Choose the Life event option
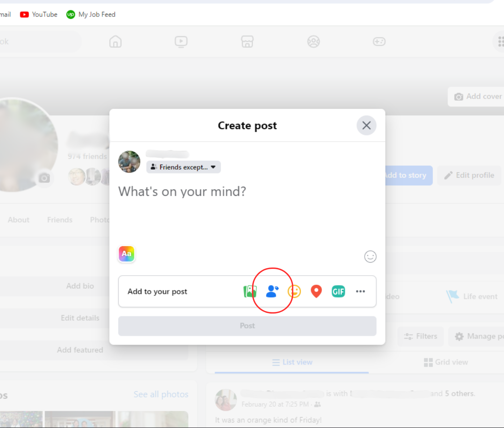 (472, 297)
